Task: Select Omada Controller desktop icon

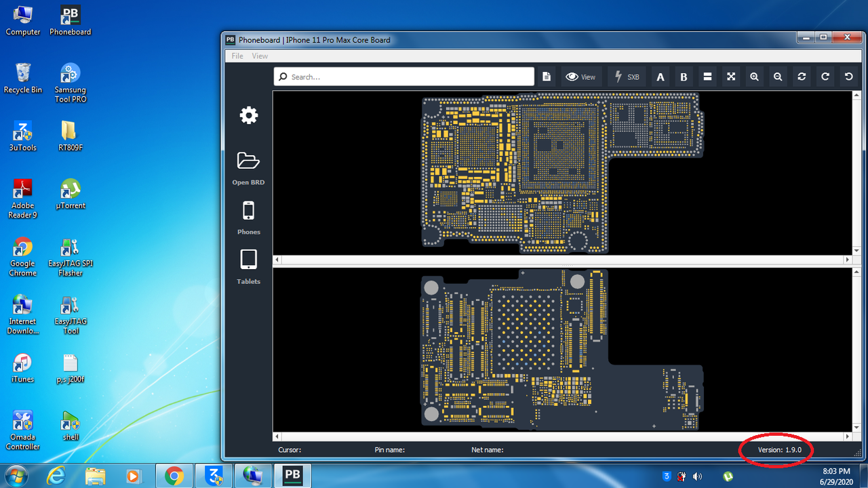Action: pos(22,430)
